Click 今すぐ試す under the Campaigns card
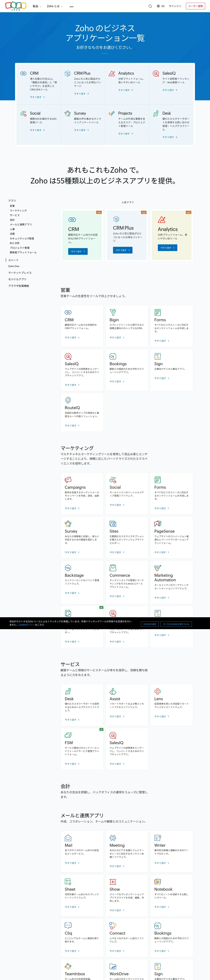 (x=72, y=508)
